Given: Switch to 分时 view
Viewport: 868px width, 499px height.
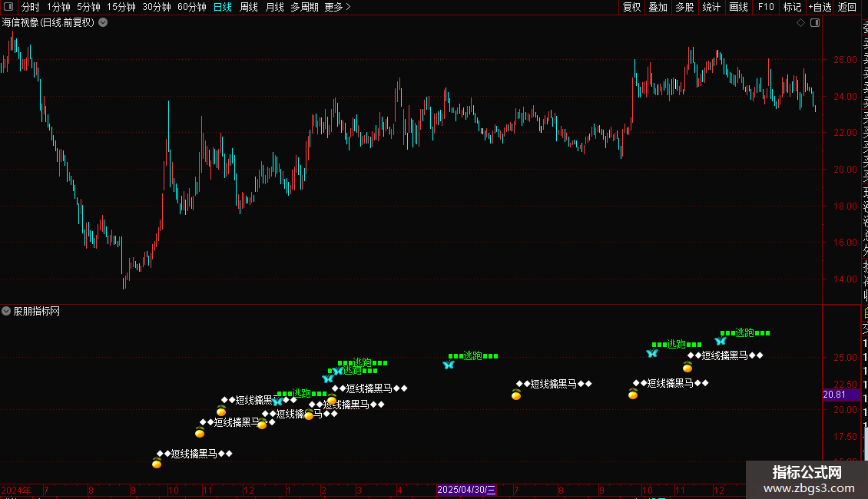Looking at the screenshot, I should tap(31, 7).
